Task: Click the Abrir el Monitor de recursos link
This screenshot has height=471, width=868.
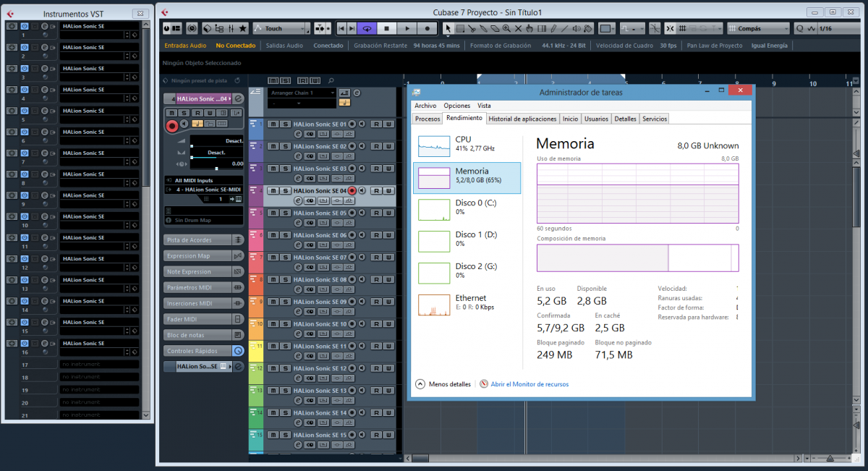Action: tap(529, 384)
